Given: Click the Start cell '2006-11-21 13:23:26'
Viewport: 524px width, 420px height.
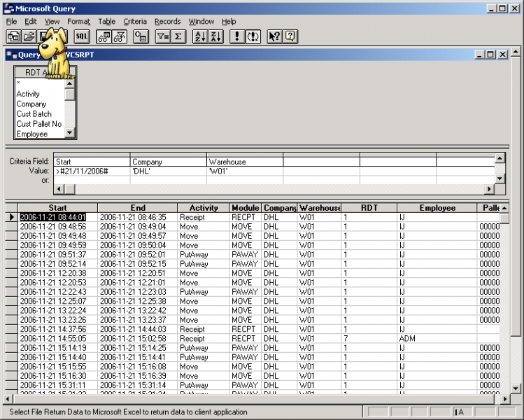Looking at the screenshot, I should coord(58,320).
